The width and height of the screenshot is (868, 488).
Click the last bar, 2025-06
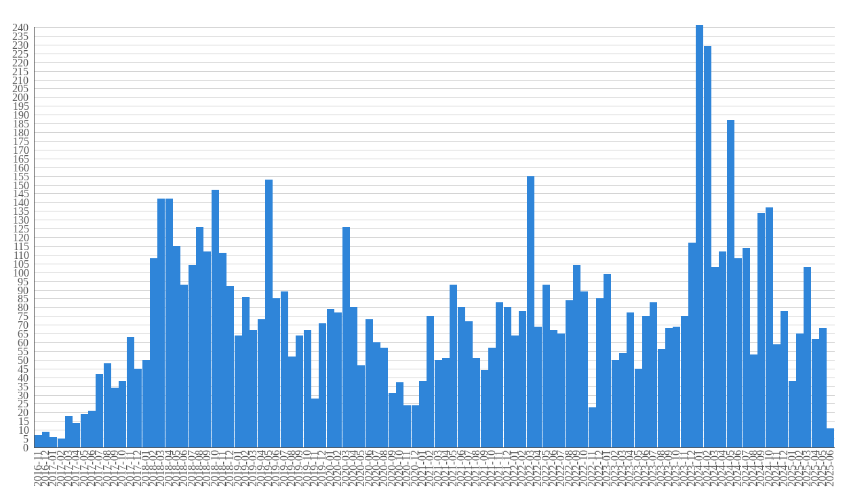(x=831, y=438)
